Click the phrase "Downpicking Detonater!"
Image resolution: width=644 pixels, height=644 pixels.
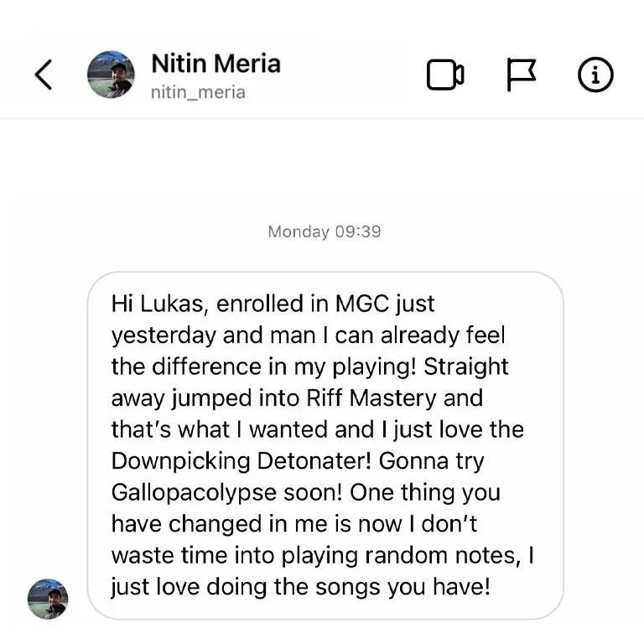pos(241,461)
